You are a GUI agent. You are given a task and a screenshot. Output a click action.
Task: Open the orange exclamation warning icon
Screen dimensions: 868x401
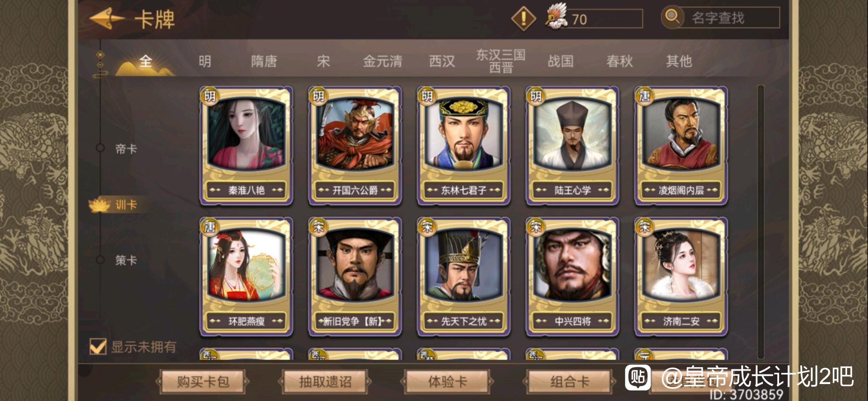tap(523, 19)
